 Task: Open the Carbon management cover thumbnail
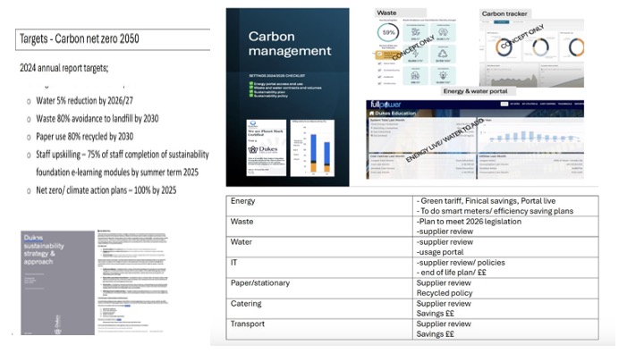tap(287, 97)
